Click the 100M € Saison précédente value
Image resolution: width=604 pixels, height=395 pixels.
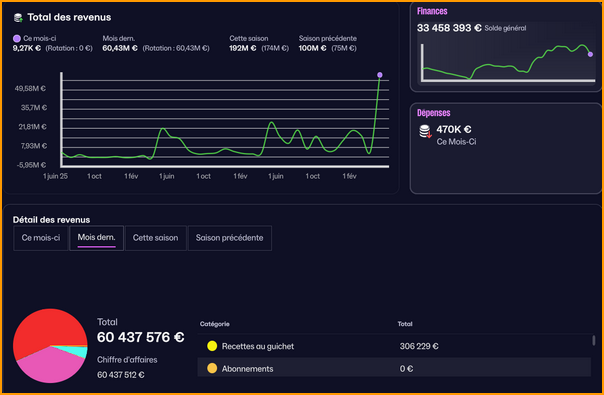pos(312,48)
